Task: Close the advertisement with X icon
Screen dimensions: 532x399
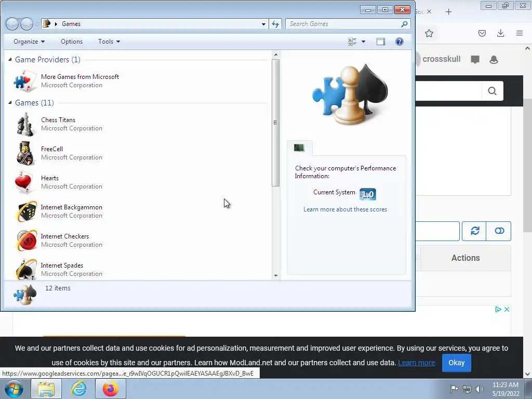Action: coord(507,310)
